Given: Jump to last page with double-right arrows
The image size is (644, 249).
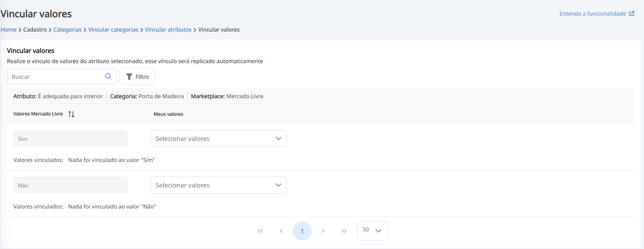Looking at the screenshot, I should 344,231.
